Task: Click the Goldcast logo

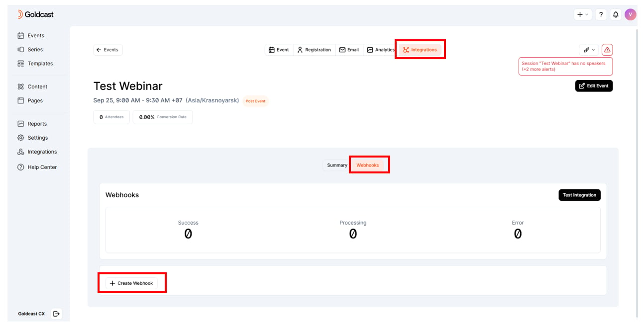Action: point(35,14)
